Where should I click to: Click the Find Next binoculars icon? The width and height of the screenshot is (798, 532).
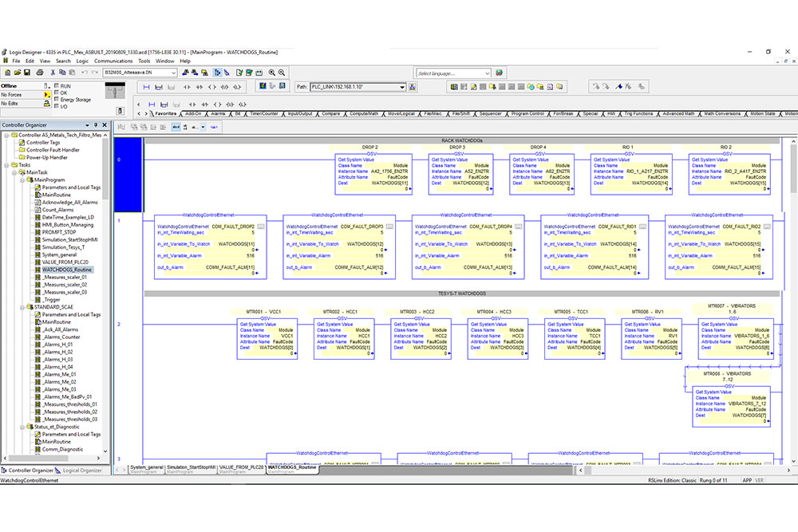click(x=195, y=73)
